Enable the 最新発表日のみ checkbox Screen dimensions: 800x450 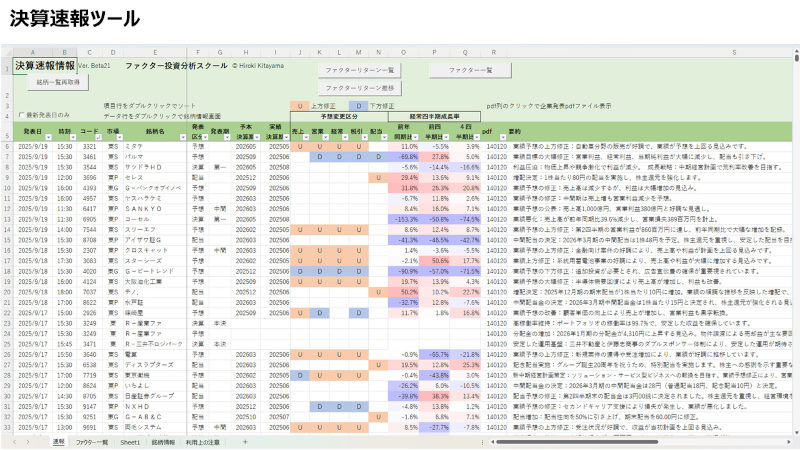click(x=22, y=116)
